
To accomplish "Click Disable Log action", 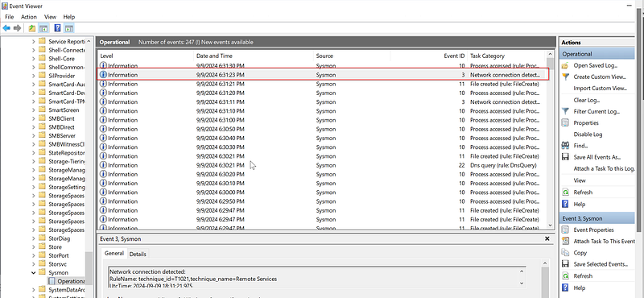I will click(x=588, y=135).
